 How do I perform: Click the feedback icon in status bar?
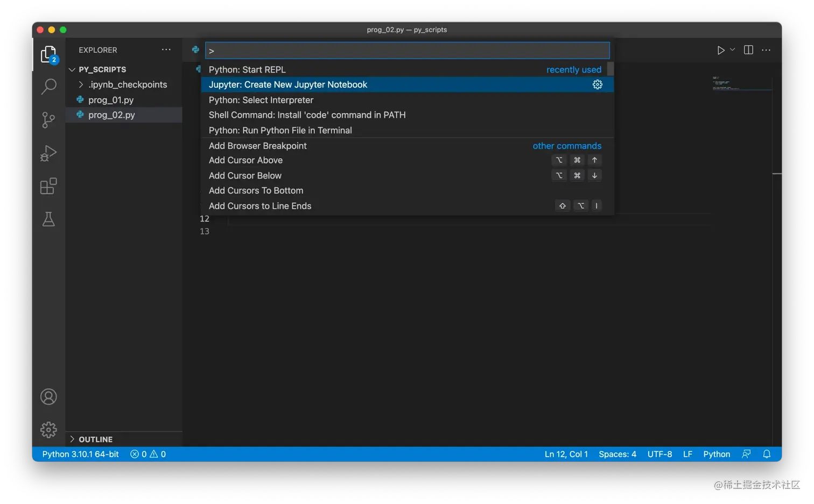tap(746, 454)
